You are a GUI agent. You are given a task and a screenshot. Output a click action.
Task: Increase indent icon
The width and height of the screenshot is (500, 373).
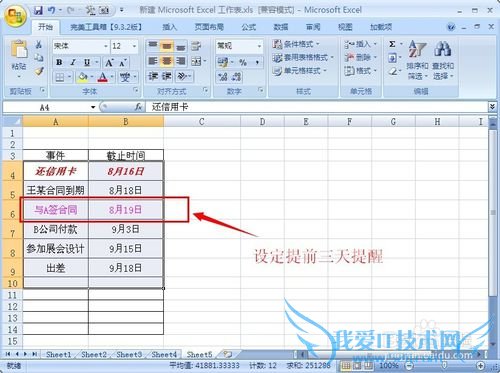[167, 76]
